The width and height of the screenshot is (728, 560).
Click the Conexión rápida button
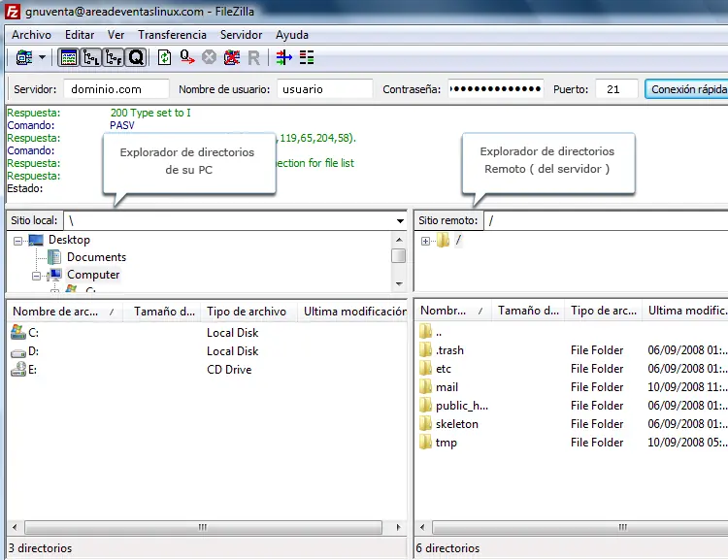coord(685,89)
